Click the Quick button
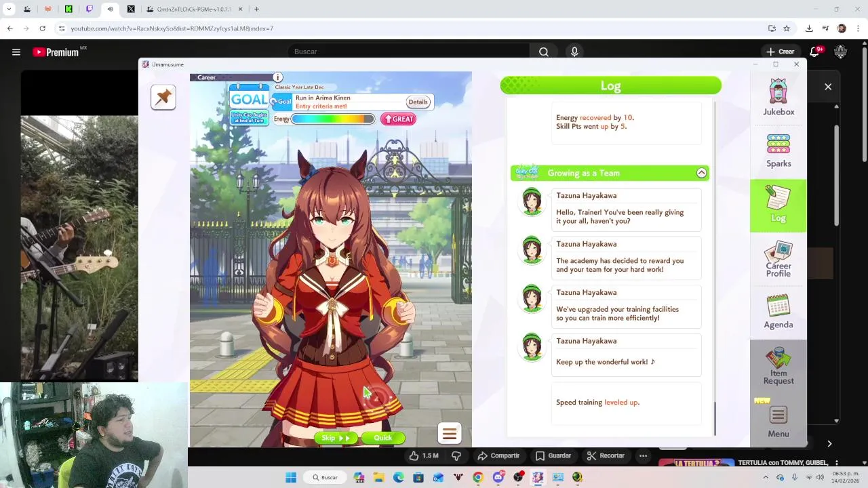 383,438
